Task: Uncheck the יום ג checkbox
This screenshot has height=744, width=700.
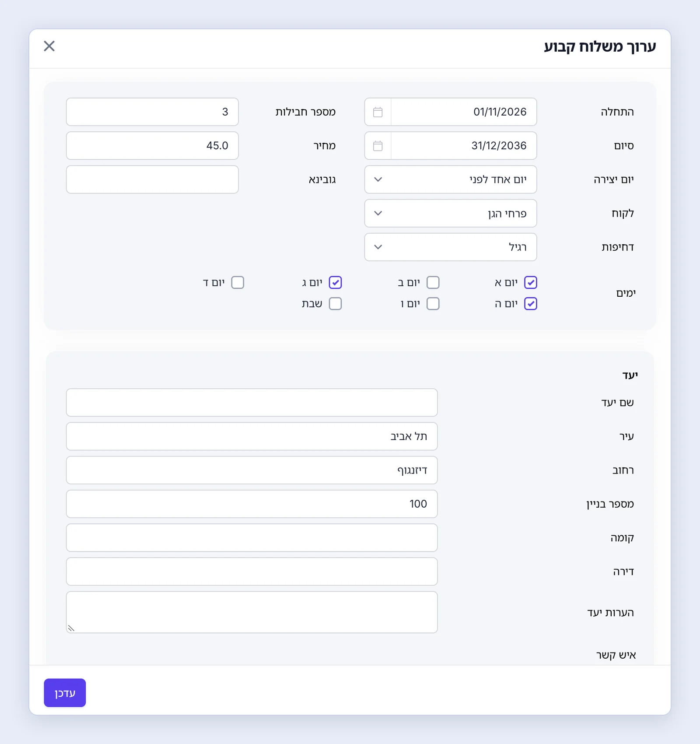Action: (336, 283)
